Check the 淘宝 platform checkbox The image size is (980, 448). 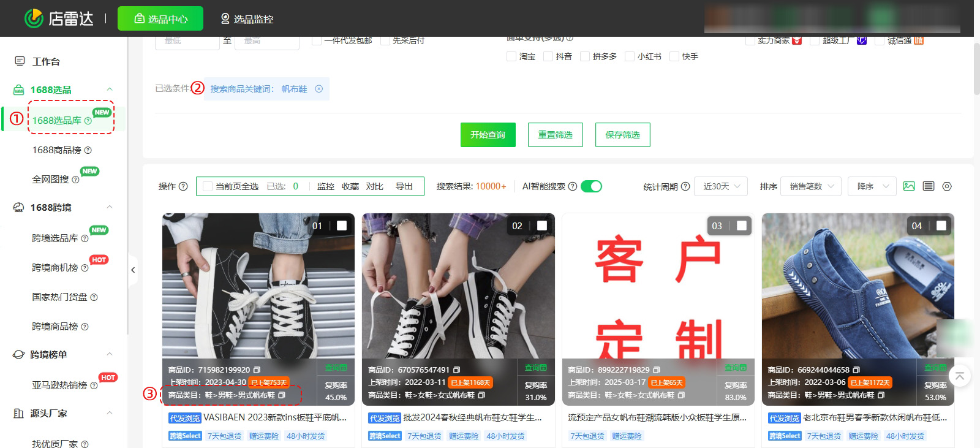coord(511,56)
